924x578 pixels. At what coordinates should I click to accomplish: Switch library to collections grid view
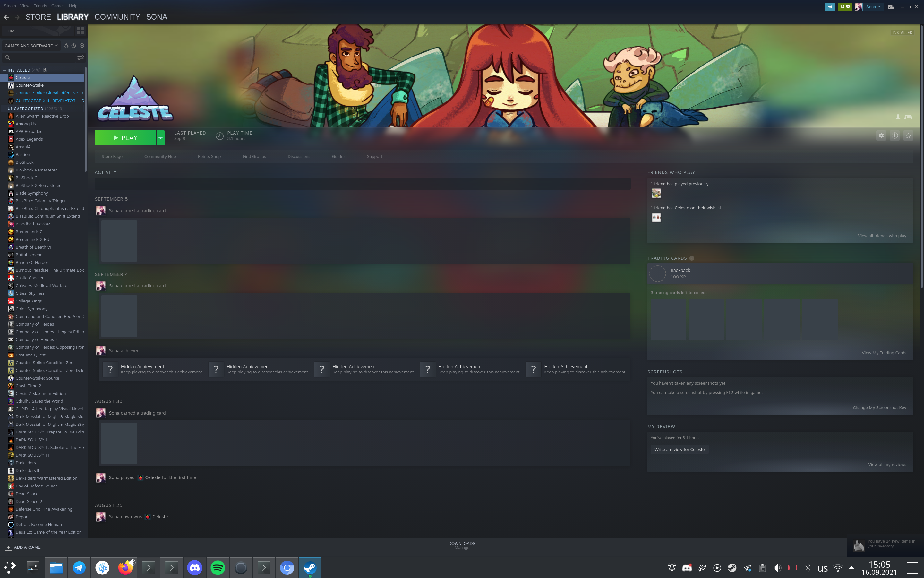tap(80, 31)
